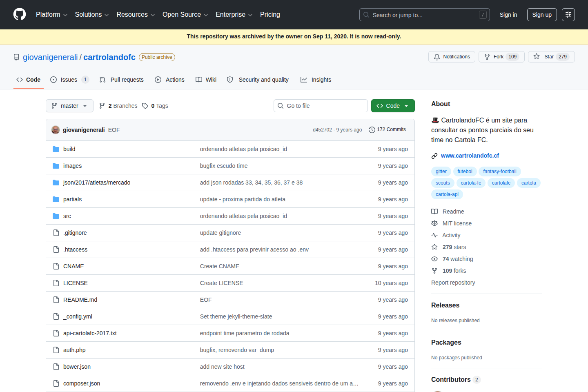This screenshot has width=588, height=392.
Task: Expand the master branch dropdown
Action: tap(69, 106)
